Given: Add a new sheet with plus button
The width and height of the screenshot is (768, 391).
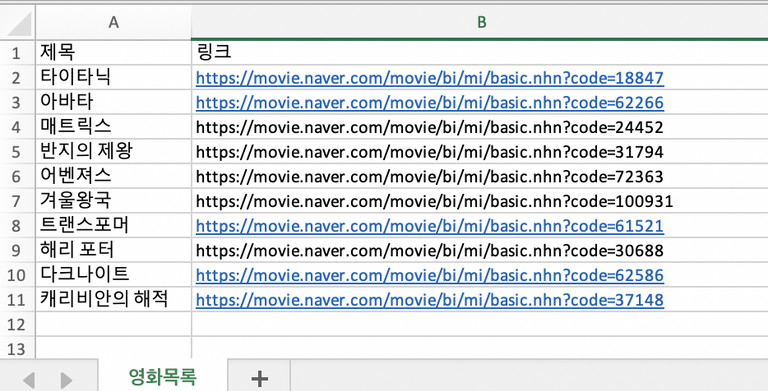Looking at the screenshot, I should click(x=260, y=378).
